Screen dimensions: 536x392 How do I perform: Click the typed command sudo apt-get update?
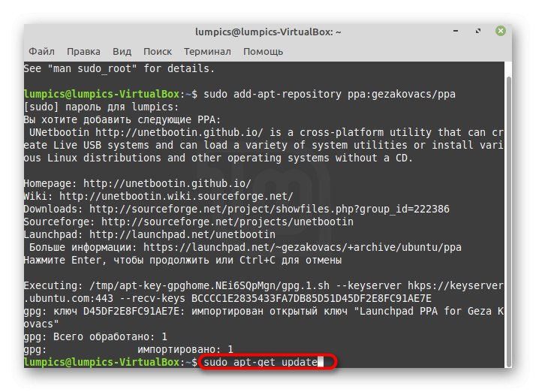pyautogui.click(x=260, y=362)
